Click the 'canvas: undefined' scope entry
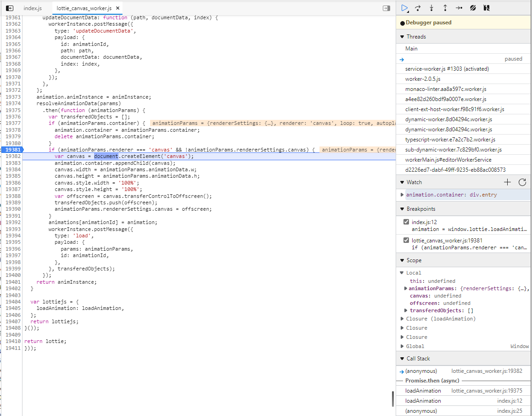532x416 pixels. click(435, 296)
